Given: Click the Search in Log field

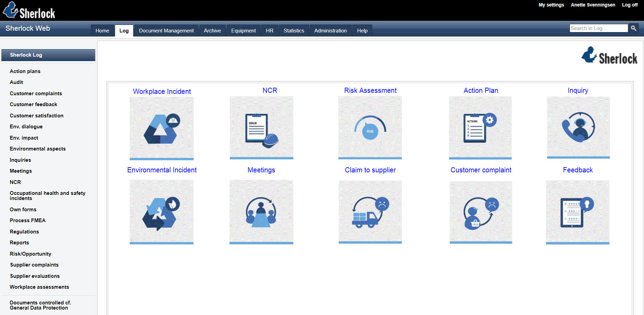Looking at the screenshot, I should 599,28.
